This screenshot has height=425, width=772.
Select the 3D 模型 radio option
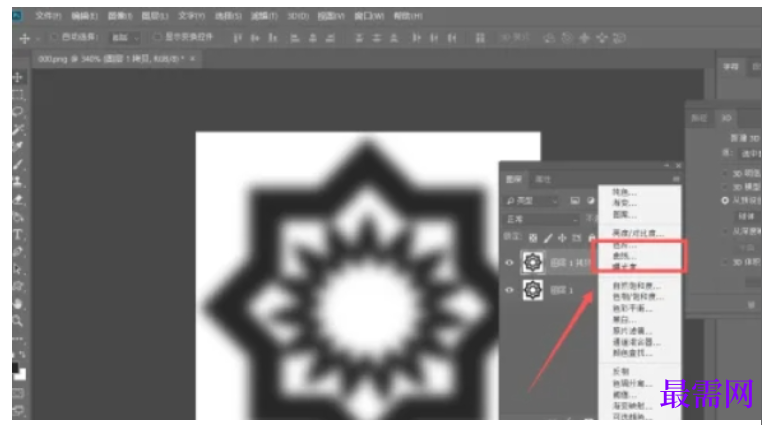(725, 187)
